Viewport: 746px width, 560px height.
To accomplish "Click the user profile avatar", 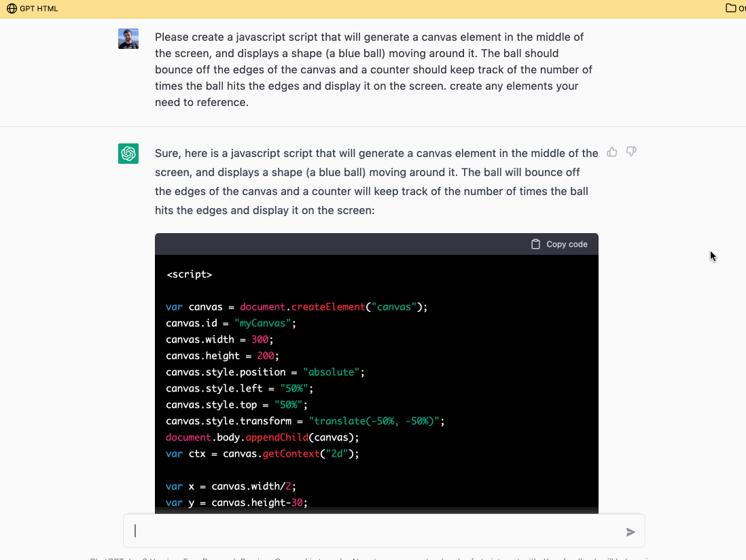I will [128, 39].
